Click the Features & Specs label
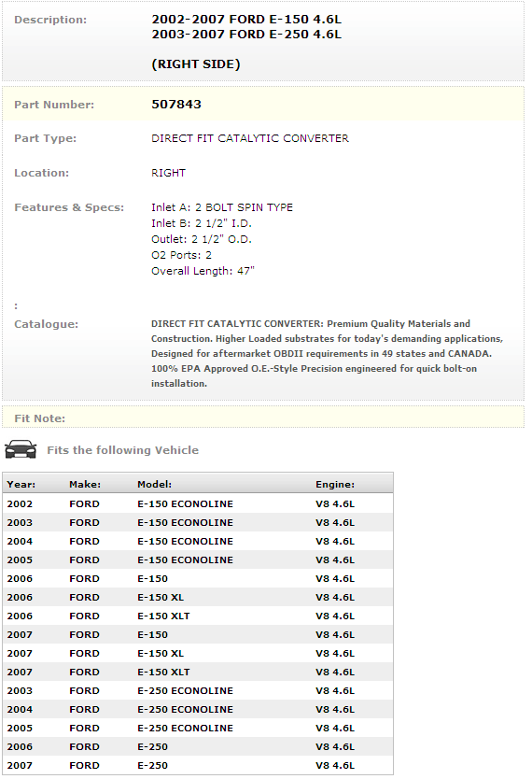532x779 pixels. (x=69, y=207)
